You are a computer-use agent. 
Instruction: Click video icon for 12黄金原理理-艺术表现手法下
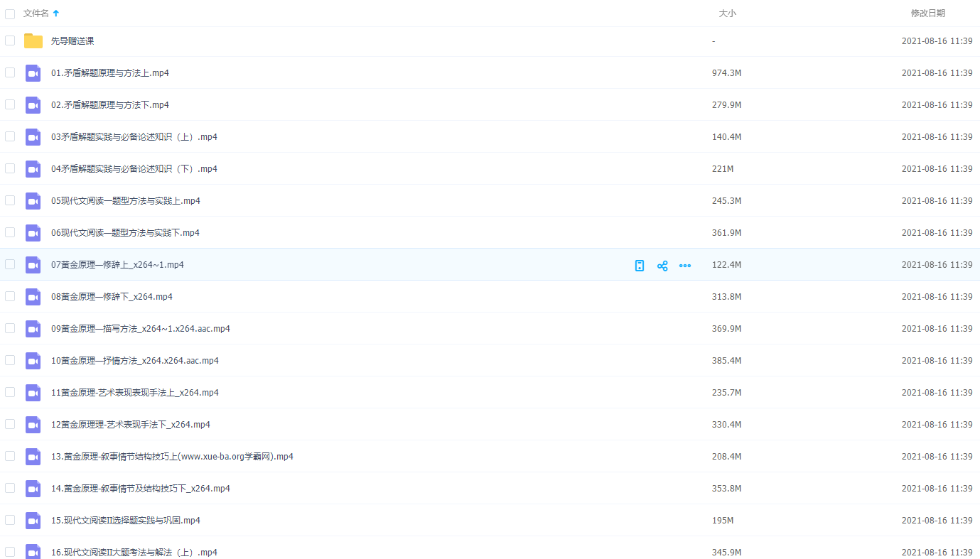pyautogui.click(x=33, y=425)
